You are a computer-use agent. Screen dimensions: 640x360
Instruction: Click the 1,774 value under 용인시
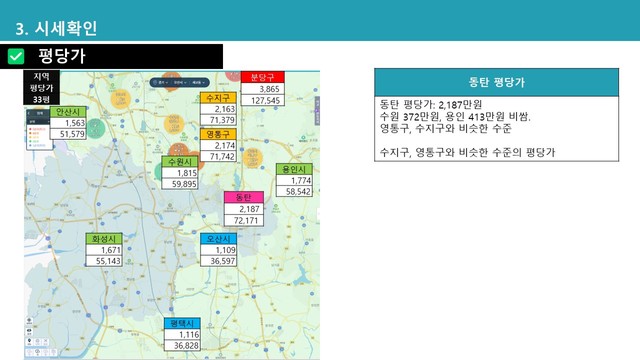294,180
